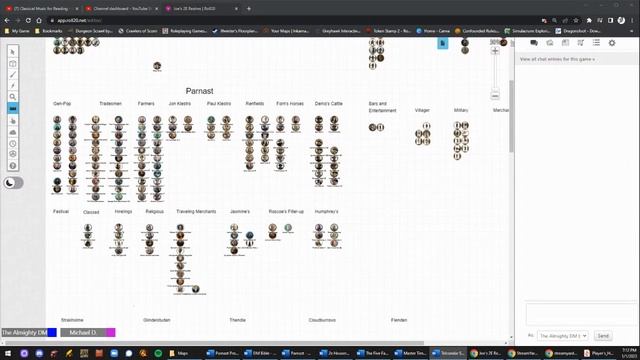Click the Parnast map title text
The image size is (640, 360).
[x=199, y=91]
